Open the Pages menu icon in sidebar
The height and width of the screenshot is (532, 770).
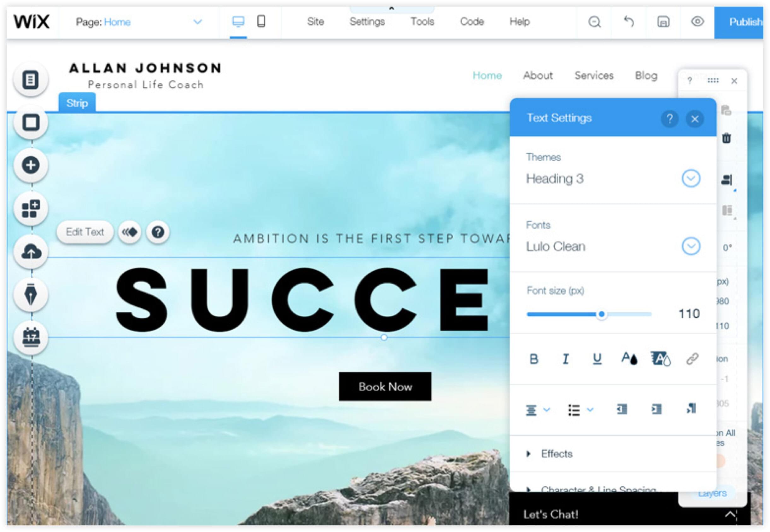pos(31,80)
